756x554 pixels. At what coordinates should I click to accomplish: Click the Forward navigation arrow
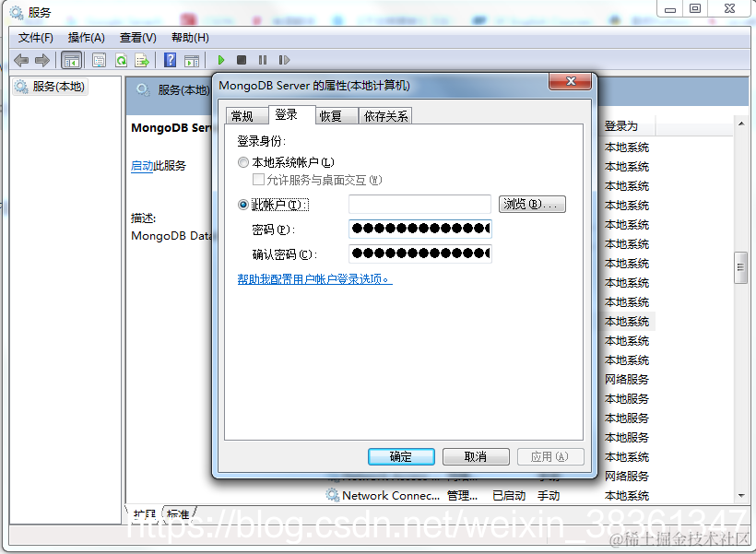tap(42, 60)
